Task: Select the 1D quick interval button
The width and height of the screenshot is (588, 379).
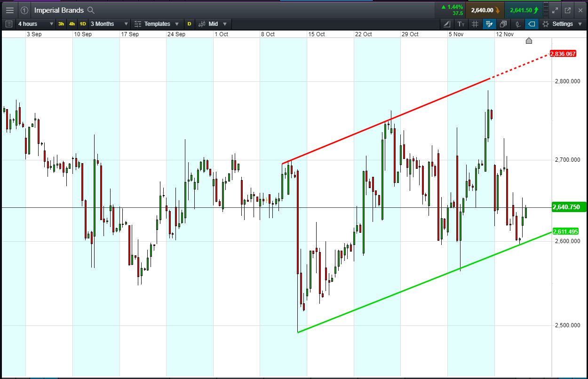Action: 83,24
